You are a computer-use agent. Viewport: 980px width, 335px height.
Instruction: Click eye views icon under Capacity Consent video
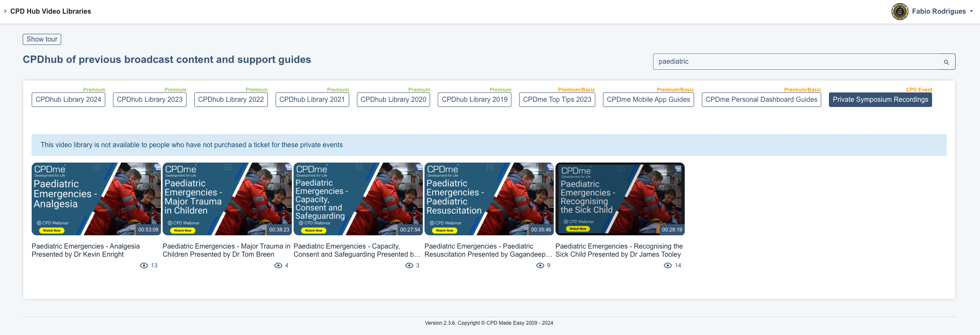pos(409,266)
